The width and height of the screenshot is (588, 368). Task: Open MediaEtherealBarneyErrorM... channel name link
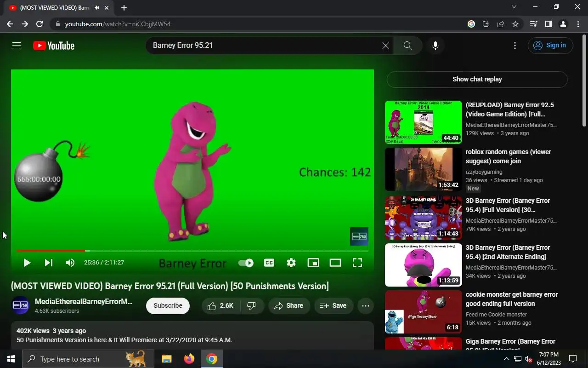(84, 302)
